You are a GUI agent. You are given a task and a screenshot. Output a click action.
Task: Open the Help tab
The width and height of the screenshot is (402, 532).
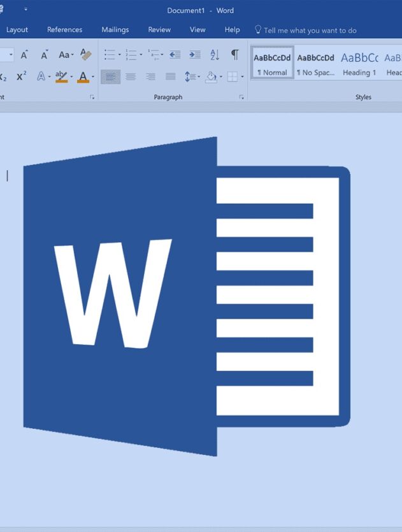pos(232,30)
